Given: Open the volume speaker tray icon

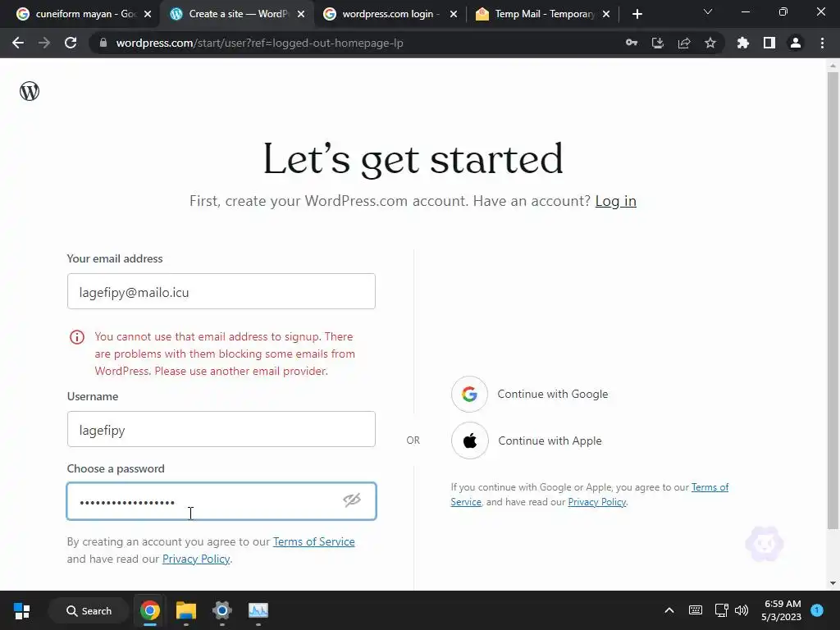Looking at the screenshot, I should pos(742,610).
